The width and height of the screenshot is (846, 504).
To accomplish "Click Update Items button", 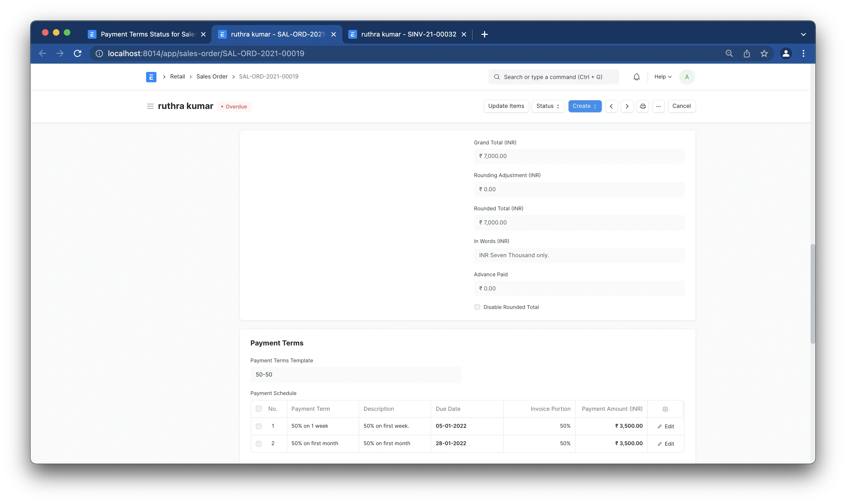I will pos(506,106).
